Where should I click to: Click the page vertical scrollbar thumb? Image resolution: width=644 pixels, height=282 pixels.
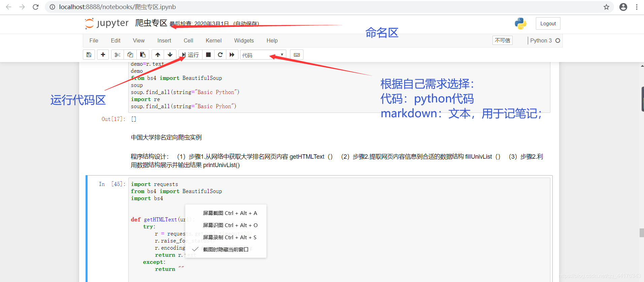(x=642, y=233)
